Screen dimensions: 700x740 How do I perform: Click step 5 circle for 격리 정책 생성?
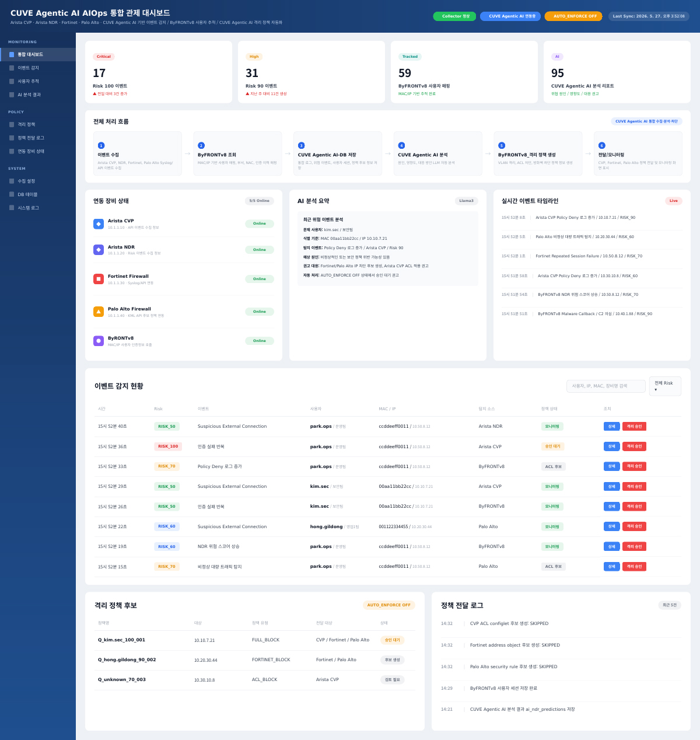click(502, 145)
